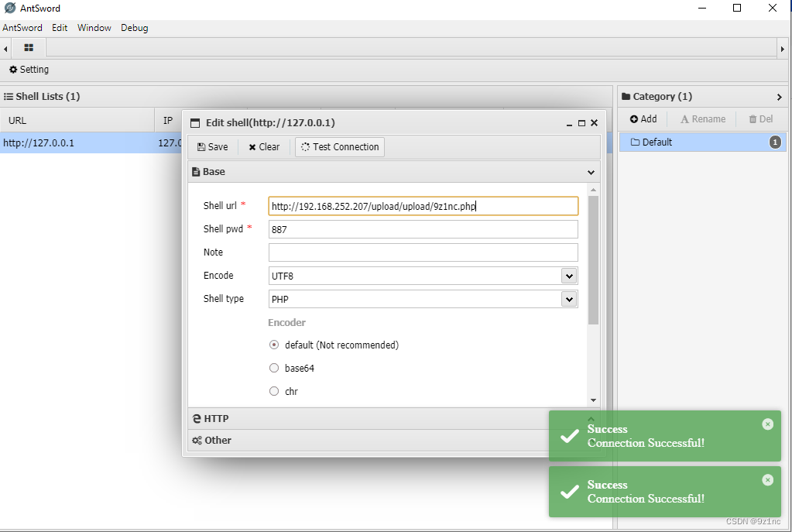Maximize the Edit shell dialog

tap(581, 123)
